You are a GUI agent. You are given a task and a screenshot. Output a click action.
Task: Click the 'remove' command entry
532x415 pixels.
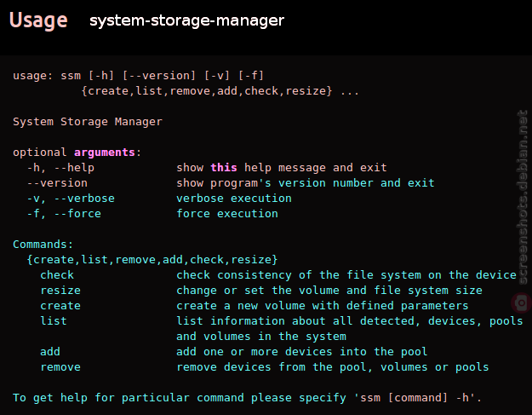(60, 366)
